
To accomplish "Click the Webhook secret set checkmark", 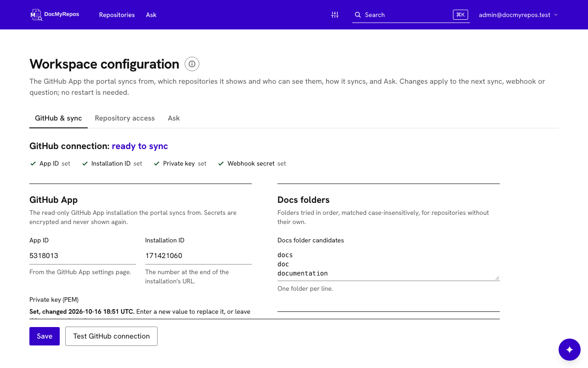I will pyautogui.click(x=221, y=163).
